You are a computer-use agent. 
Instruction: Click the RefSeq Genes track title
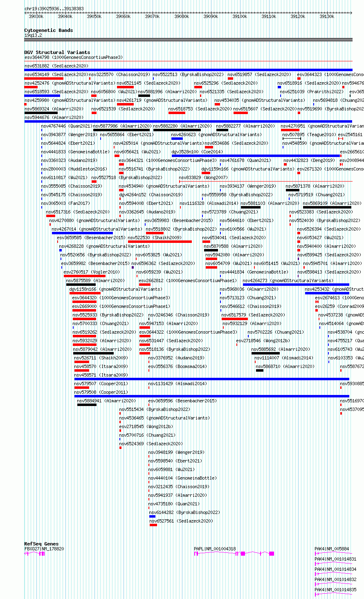[41, 544]
